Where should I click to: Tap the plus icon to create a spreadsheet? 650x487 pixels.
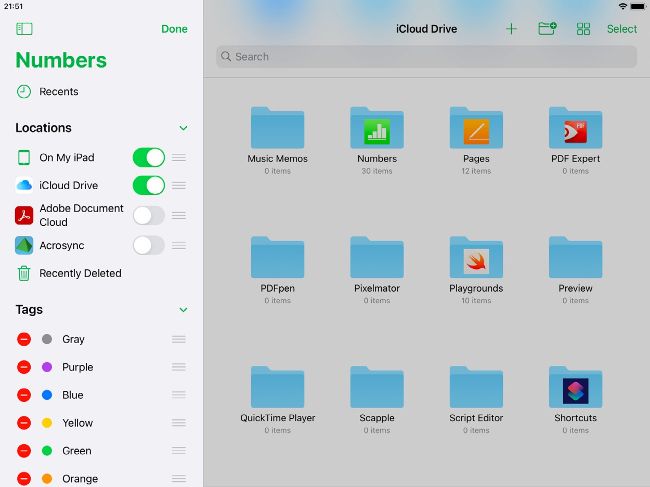[x=511, y=29]
